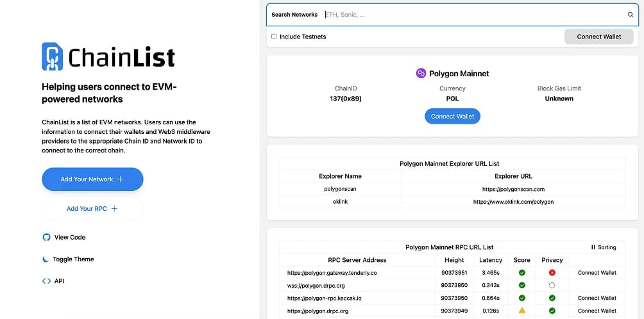Click the yellow warning score icon for https://polygon.drpc.org
The image size is (644, 319).
522,311
